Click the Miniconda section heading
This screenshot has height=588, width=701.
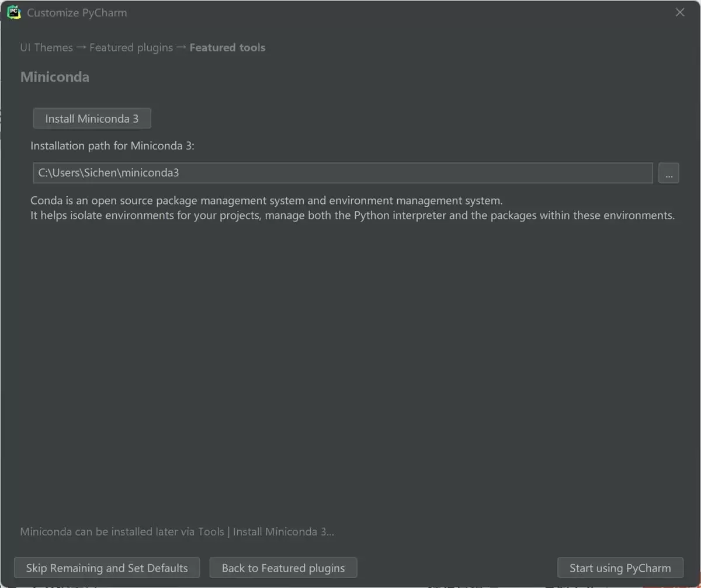[55, 77]
